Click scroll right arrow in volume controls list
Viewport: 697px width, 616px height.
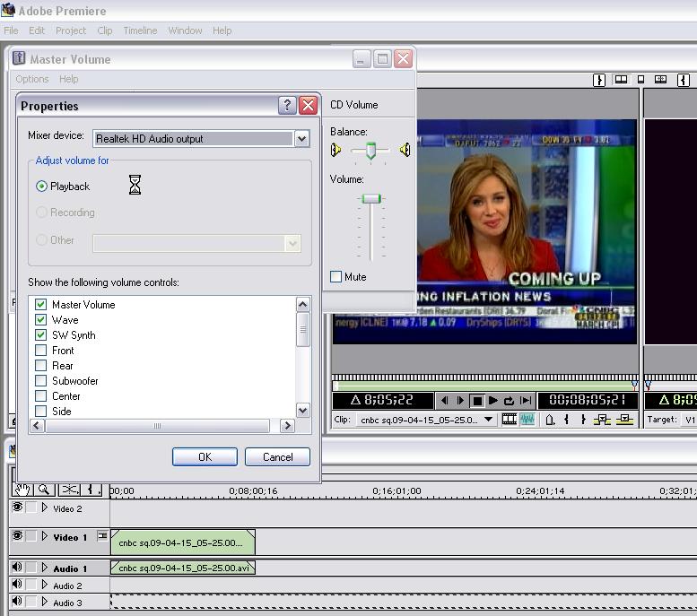pyautogui.click(x=287, y=426)
